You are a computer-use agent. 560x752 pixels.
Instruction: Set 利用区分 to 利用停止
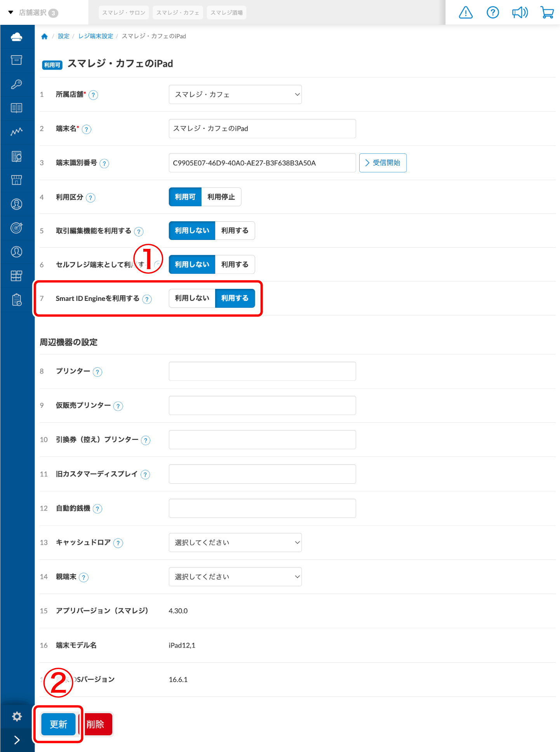tap(221, 197)
